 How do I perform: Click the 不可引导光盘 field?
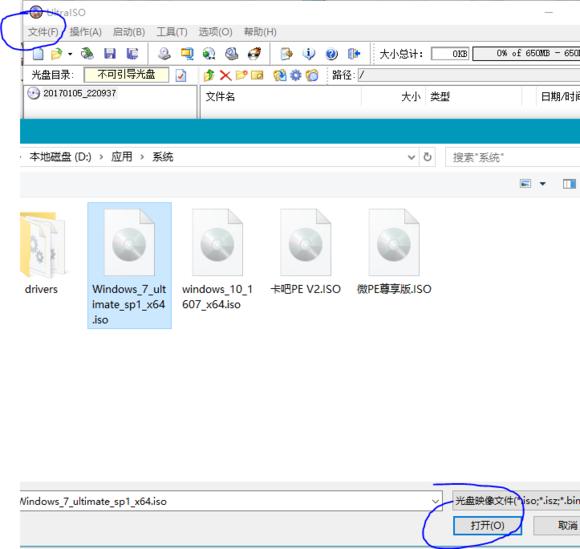126,75
